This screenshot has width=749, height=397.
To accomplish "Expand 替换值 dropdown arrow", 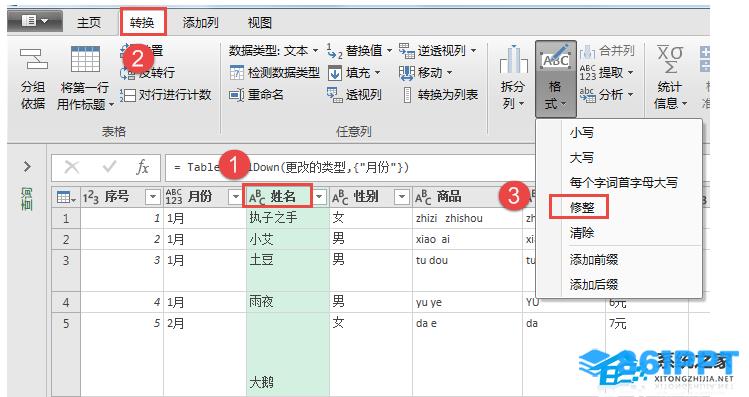I will coord(389,51).
